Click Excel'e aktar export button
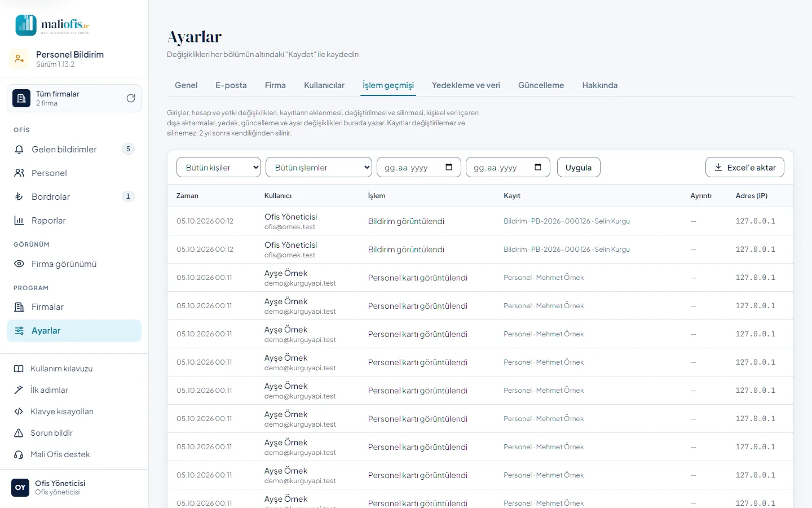 pyautogui.click(x=745, y=167)
